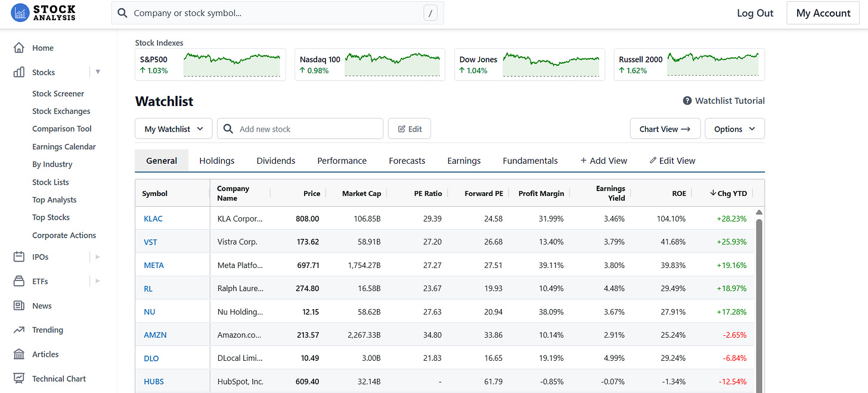Click the Home house icon in the sidebar

(x=19, y=48)
